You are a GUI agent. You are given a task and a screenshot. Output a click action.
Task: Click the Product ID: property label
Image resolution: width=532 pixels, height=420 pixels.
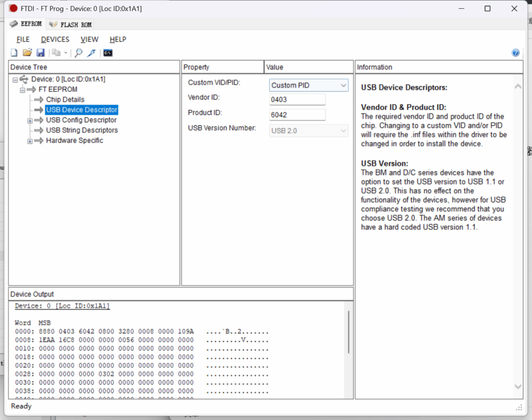pos(205,112)
